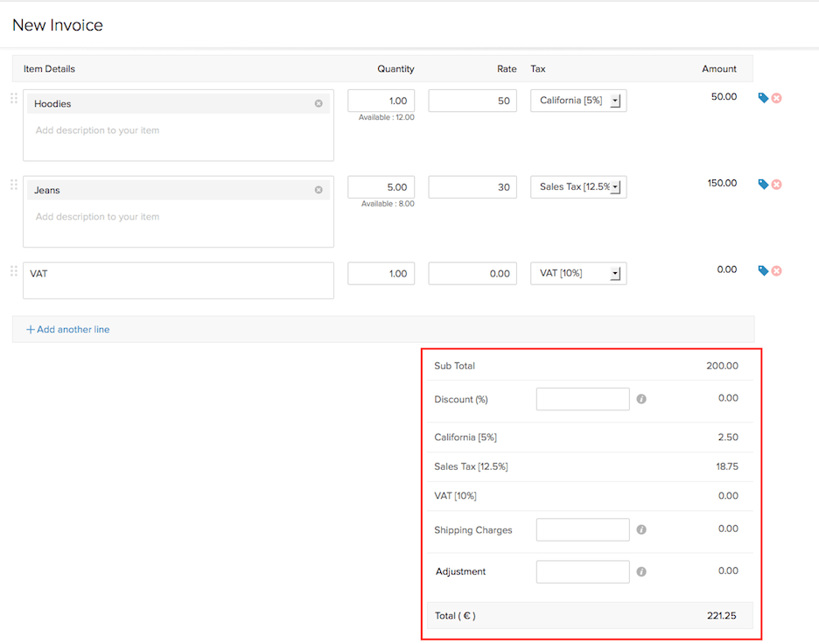Click the Hoodies rate field
819x644 pixels.
[x=472, y=101]
